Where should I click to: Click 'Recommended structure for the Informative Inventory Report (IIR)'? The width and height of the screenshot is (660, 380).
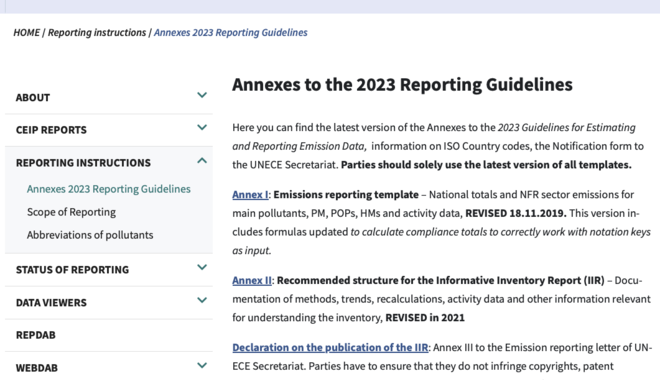coord(441,280)
